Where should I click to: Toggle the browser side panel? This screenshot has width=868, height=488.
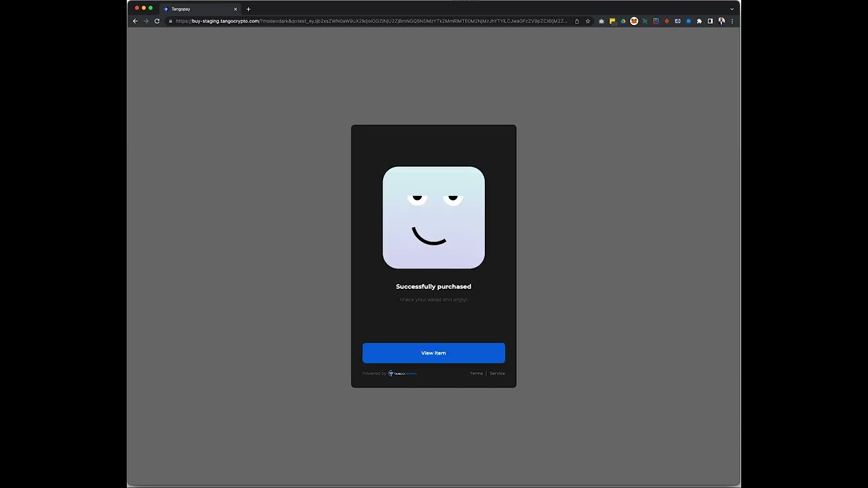[710, 21]
